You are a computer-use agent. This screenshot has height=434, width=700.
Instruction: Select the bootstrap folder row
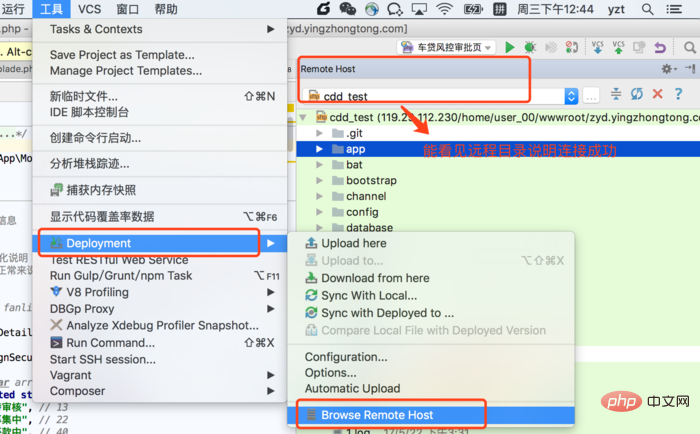(498, 180)
